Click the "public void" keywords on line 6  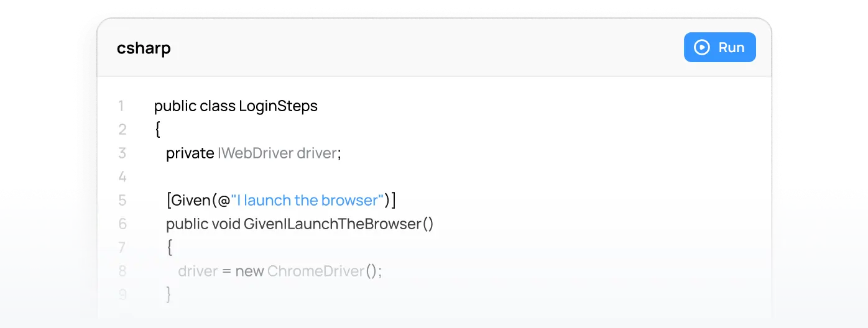(203, 224)
